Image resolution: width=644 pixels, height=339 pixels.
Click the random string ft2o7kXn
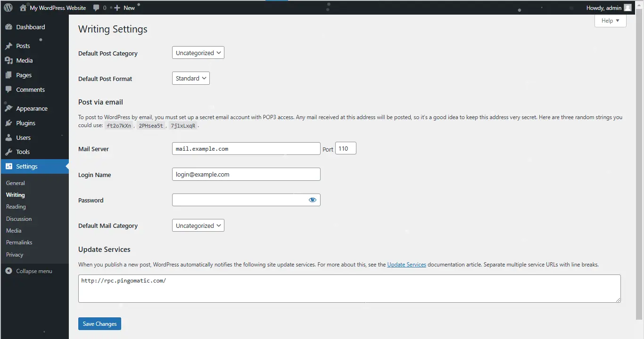click(x=119, y=126)
